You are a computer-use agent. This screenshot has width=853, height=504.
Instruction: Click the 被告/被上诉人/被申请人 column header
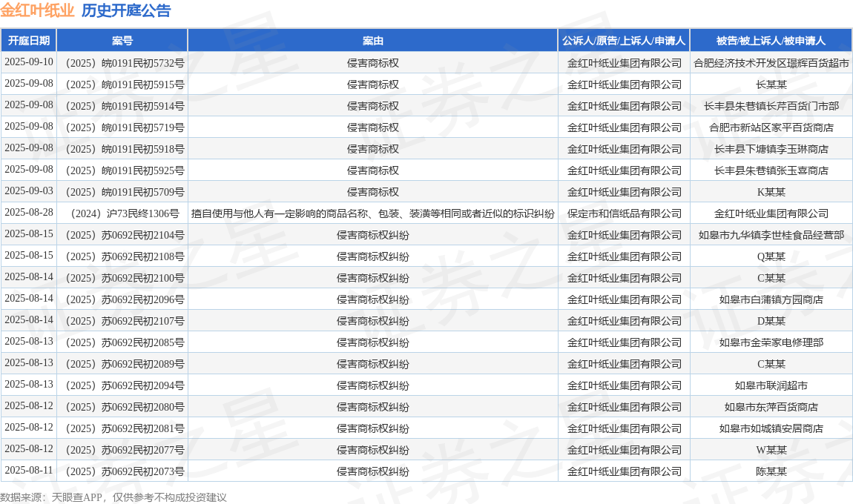(x=771, y=41)
